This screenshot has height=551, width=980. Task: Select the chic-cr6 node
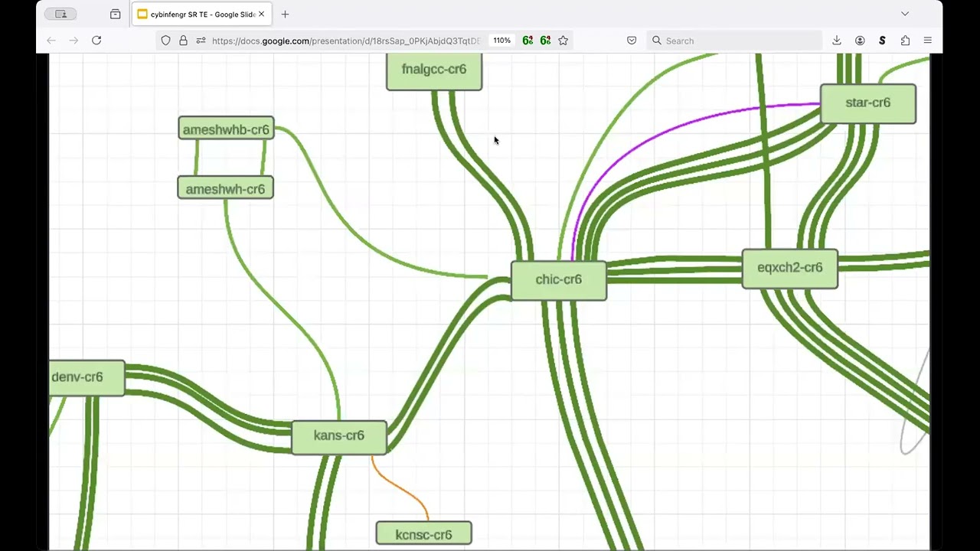[x=559, y=280]
